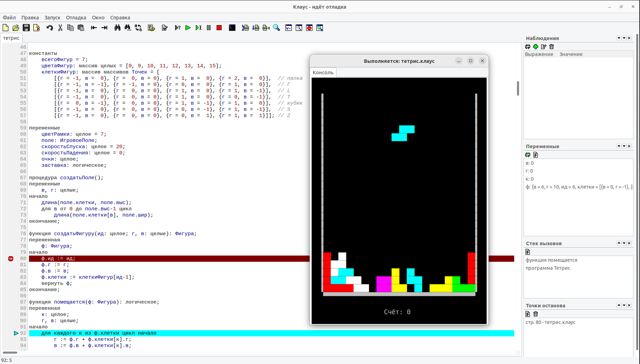Toggle the breakpoint on line 80
The height and width of the screenshot is (364, 640).
11,259
